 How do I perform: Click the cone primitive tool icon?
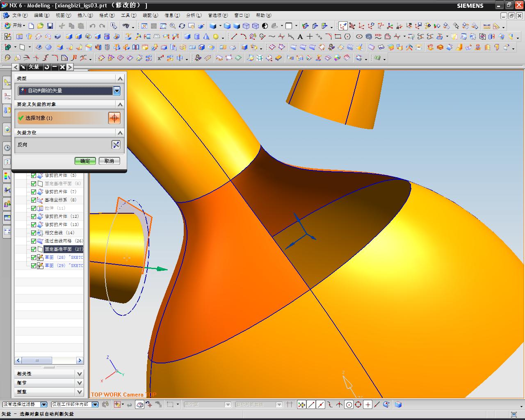tap(206, 37)
